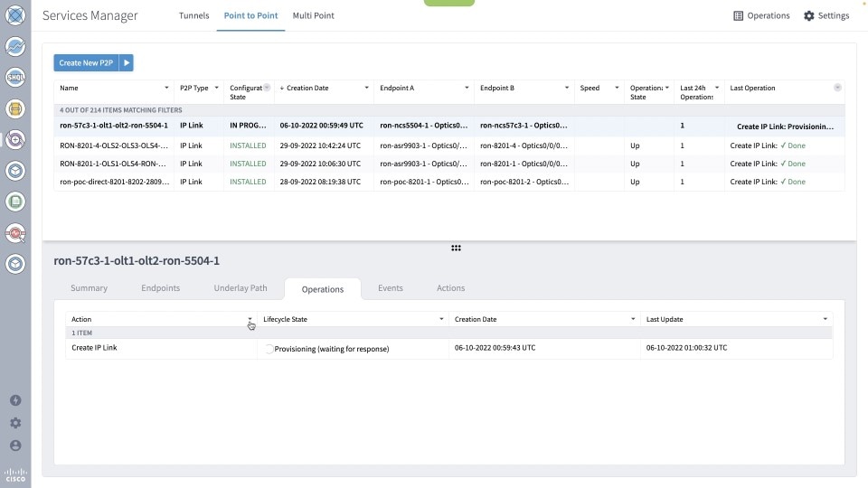Click the 06-10-2022 01:00:32 UTC last update cell
This screenshot has height=488, width=868.
[686, 347]
